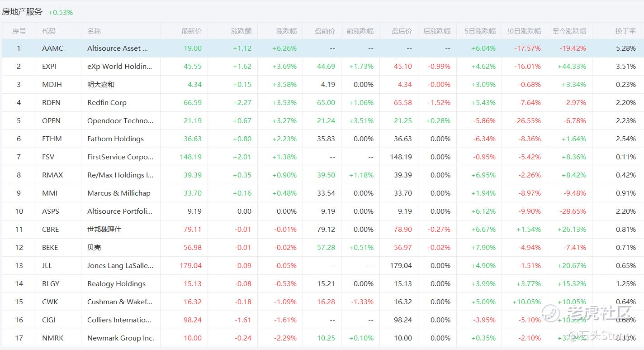644x350 pixels.
Task: Click change percent -2.29% cell
Action: tap(285, 338)
